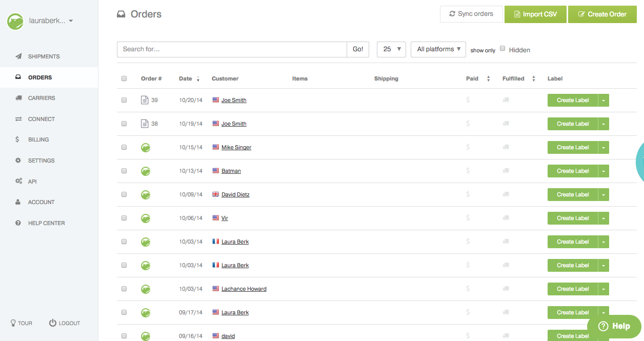644x341 pixels.
Task: Click the API cogs icon in sidebar
Action: click(x=18, y=182)
